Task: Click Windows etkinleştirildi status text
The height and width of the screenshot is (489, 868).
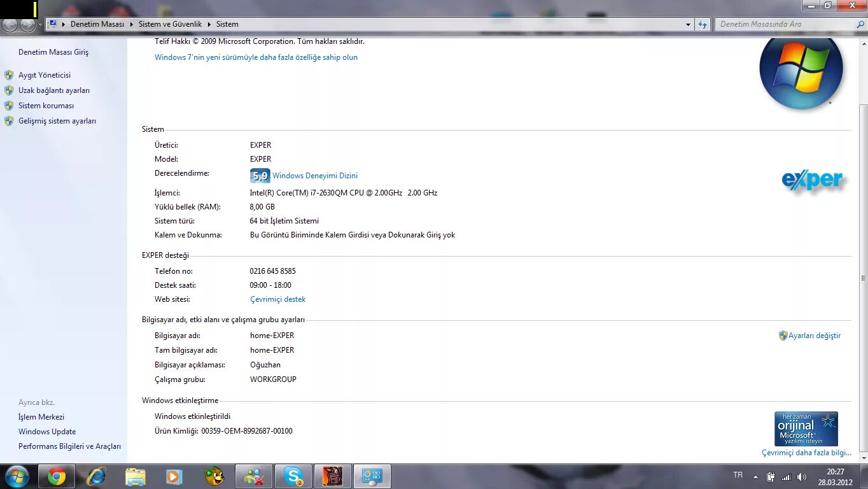Action: (x=193, y=416)
